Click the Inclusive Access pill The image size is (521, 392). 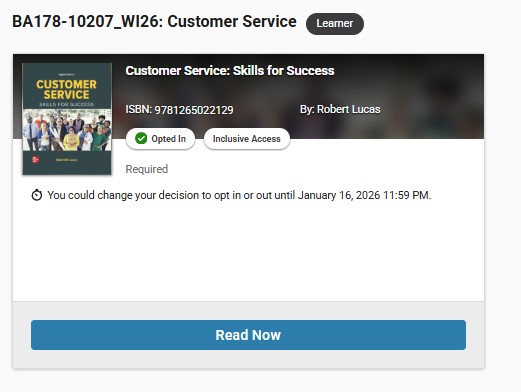pos(247,139)
